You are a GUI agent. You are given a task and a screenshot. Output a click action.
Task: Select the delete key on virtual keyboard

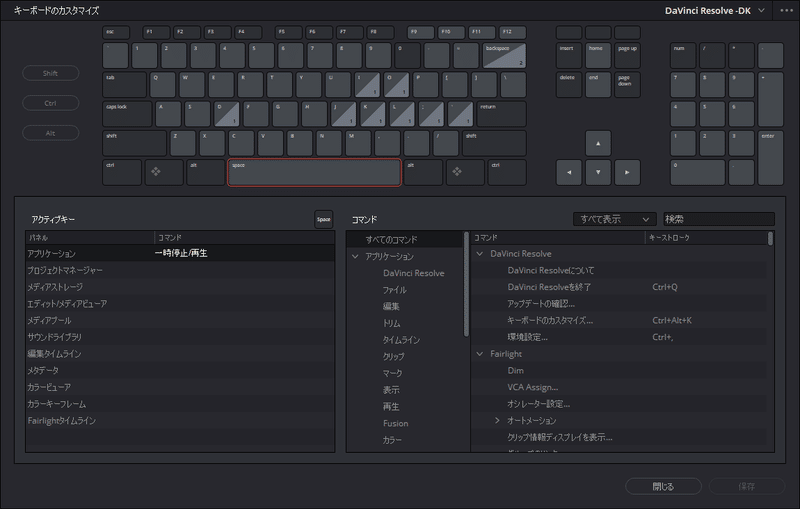coord(569,85)
